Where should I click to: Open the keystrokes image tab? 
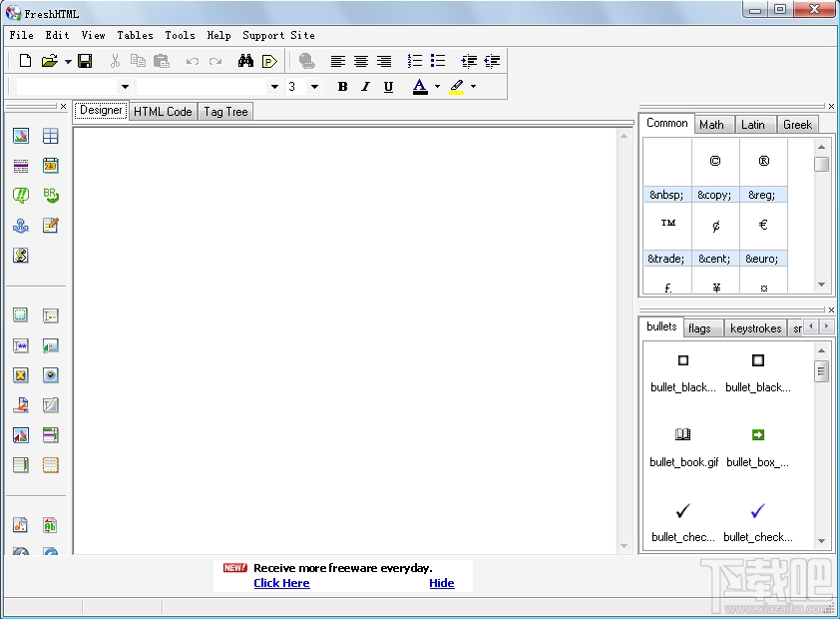[x=755, y=328]
